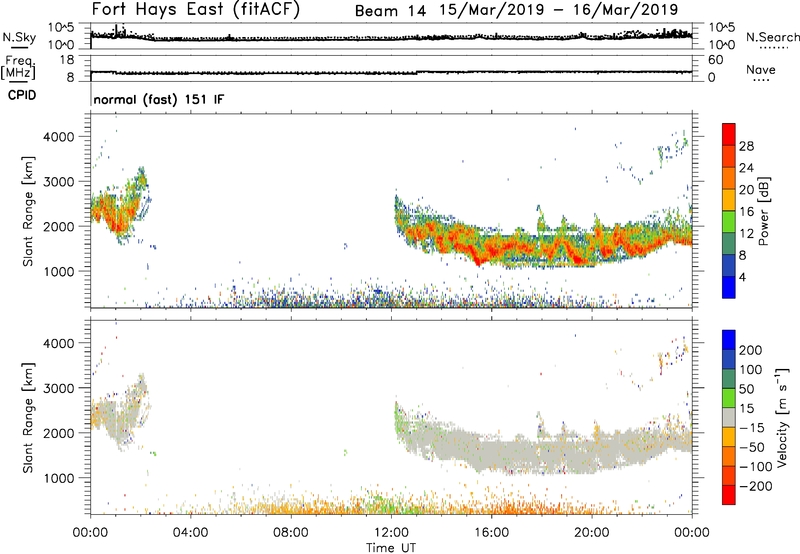Click the '200' tick on Velocity color bar
The width and height of the screenshot is (800, 554).
point(751,350)
